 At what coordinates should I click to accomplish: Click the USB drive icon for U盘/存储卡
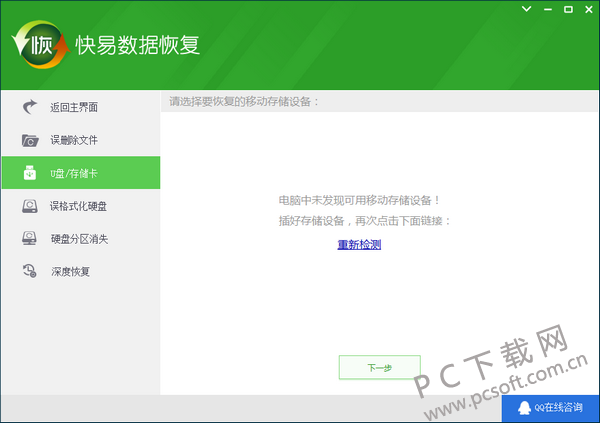pos(30,173)
